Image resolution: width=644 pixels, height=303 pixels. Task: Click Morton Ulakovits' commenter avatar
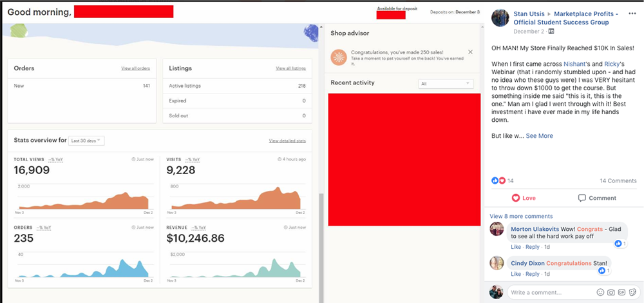pos(497,230)
